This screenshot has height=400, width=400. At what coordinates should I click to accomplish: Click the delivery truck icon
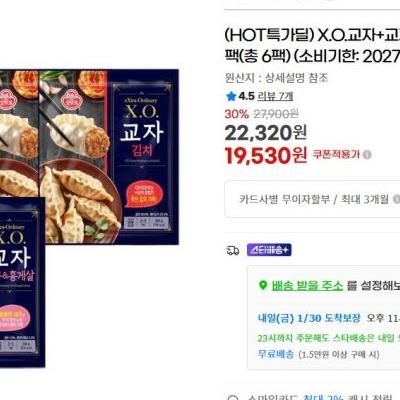[233, 250]
